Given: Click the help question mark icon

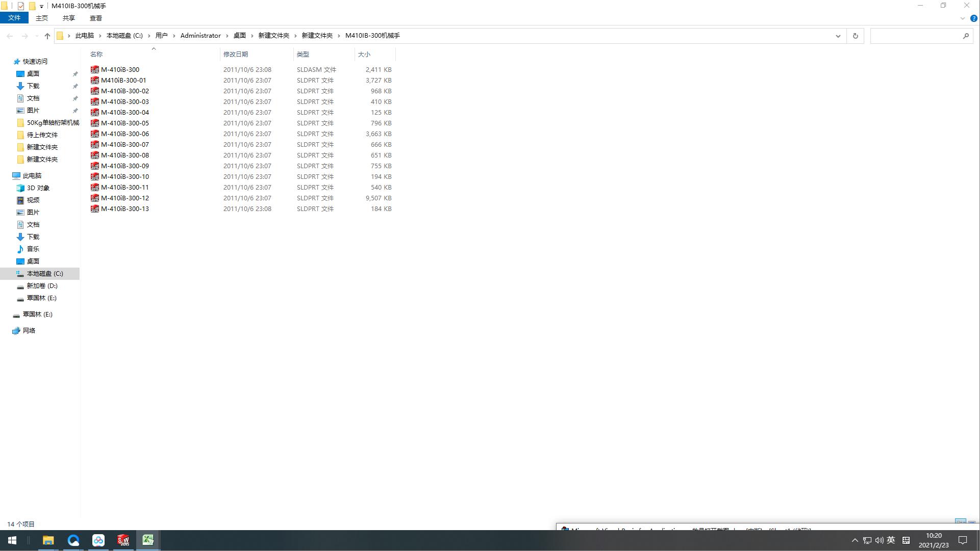Looking at the screenshot, I should [973, 18].
